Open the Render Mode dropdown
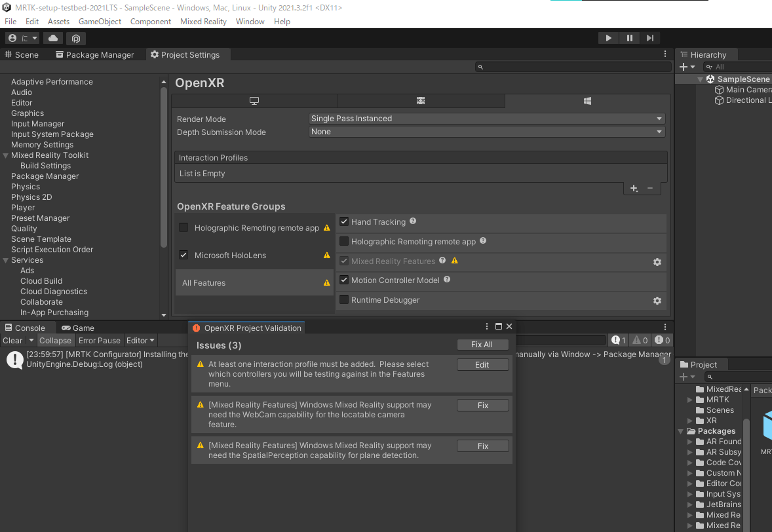Image resolution: width=772 pixels, height=532 pixels. tap(487, 119)
